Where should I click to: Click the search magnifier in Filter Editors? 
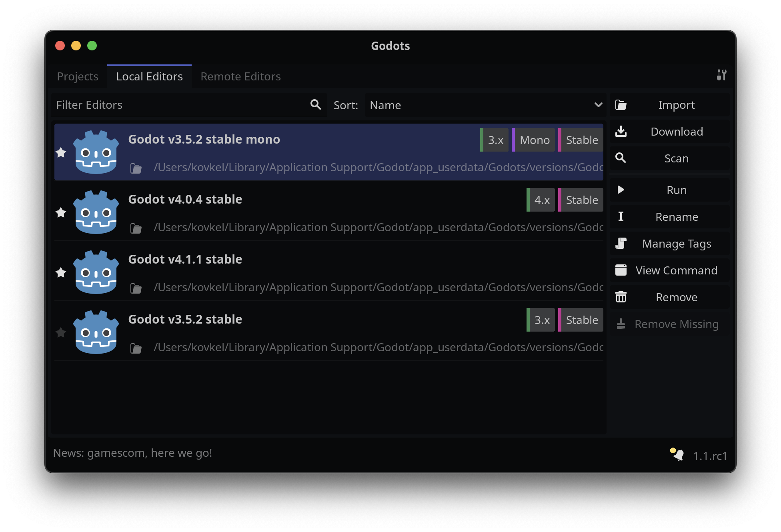coord(316,105)
